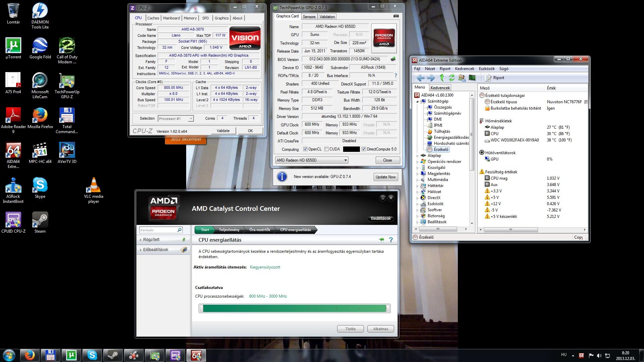The height and width of the screenshot is (362, 644).
Task: Toggle the OpenCL checkbox in GPU-Z
Action: (305, 149)
